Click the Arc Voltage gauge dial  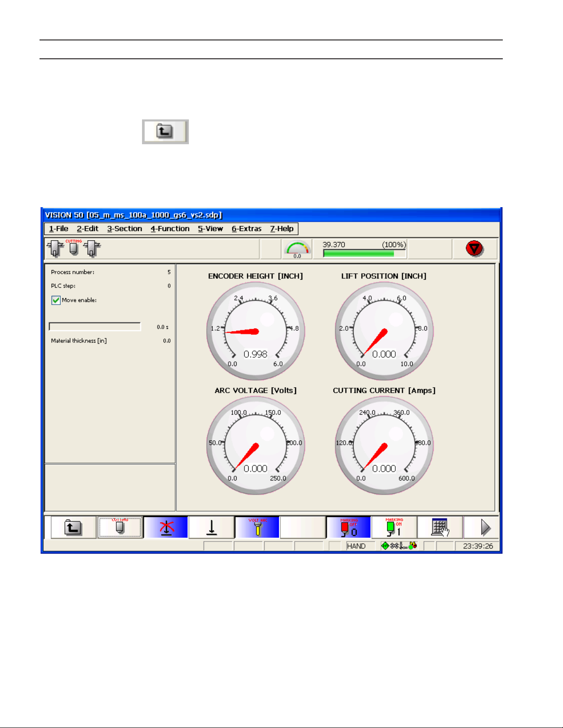coord(256,446)
